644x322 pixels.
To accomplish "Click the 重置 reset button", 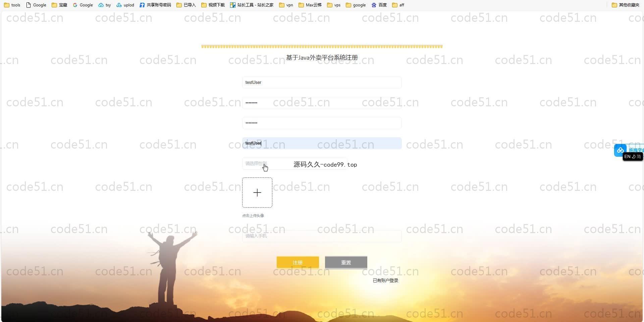I will point(346,262).
